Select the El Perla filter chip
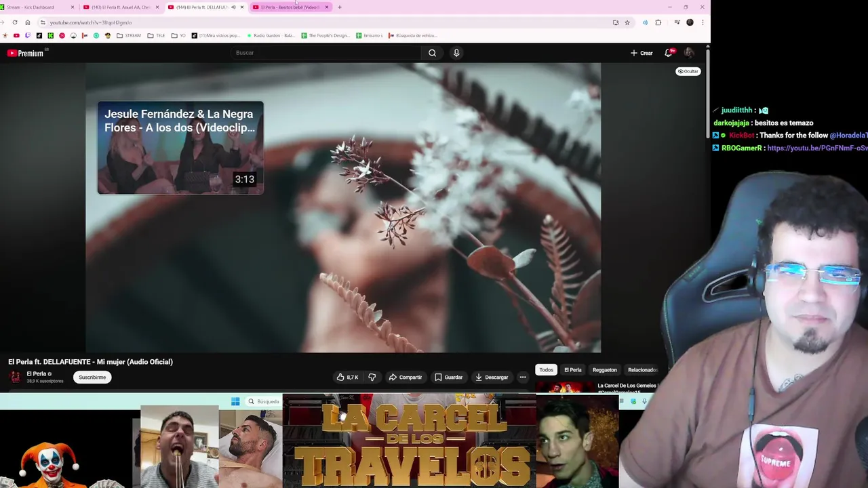The height and width of the screenshot is (488, 868). (x=573, y=369)
